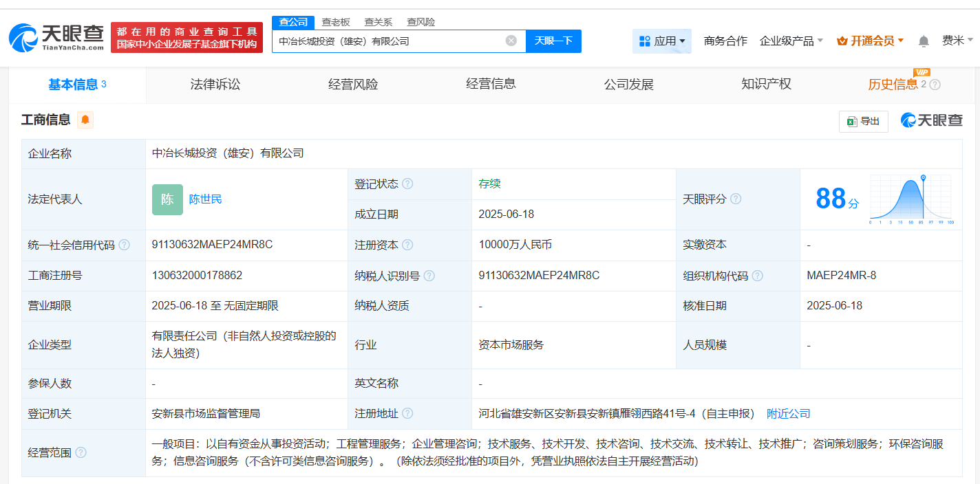980x484 pixels.
Task: Open the 开通会员 dropdown
Action: tap(871, 41)
